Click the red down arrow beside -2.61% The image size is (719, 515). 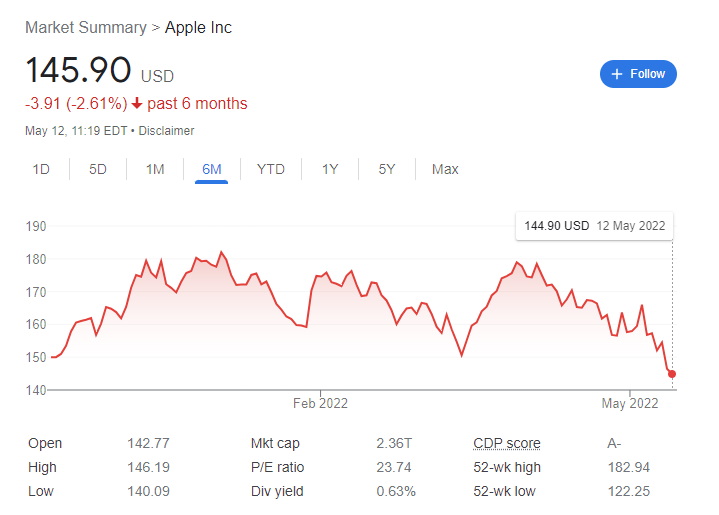click(137, 104)
